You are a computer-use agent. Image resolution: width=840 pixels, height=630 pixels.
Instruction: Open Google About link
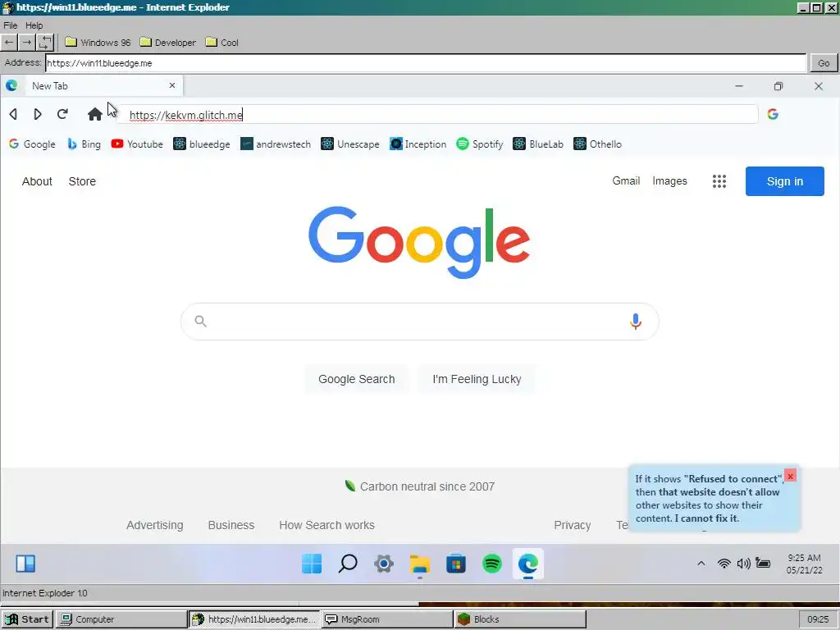[37, 181]
